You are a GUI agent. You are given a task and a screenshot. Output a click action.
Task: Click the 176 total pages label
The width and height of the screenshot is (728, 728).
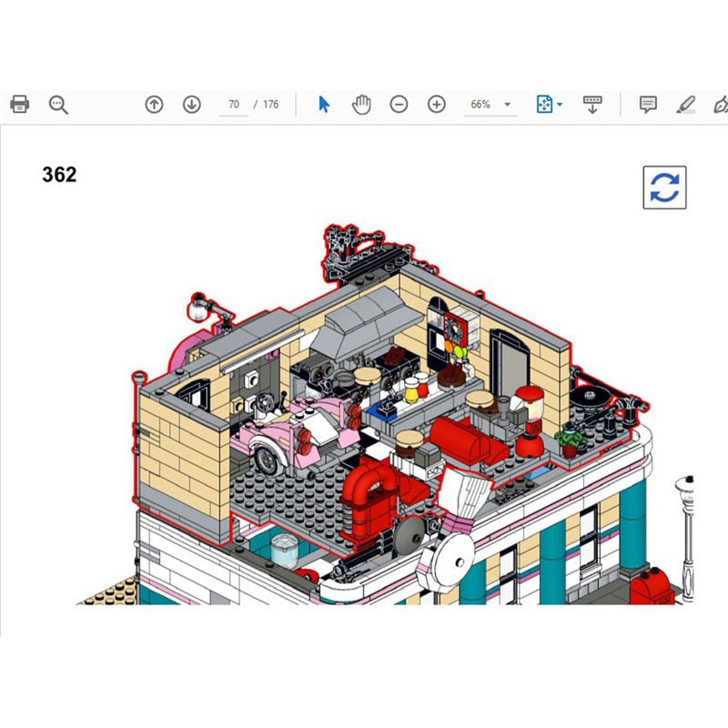coord(271,105)
